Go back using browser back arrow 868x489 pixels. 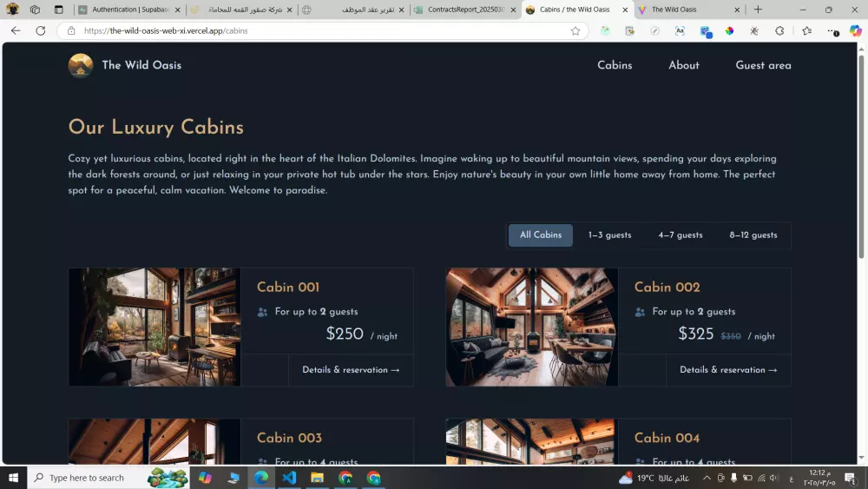(x=16, y=31)
